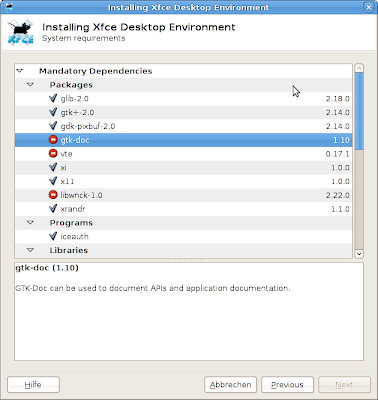Click the window menu icon in title bar
The width and height of the screenshot is (378, 400).
(x=9, y=7)
